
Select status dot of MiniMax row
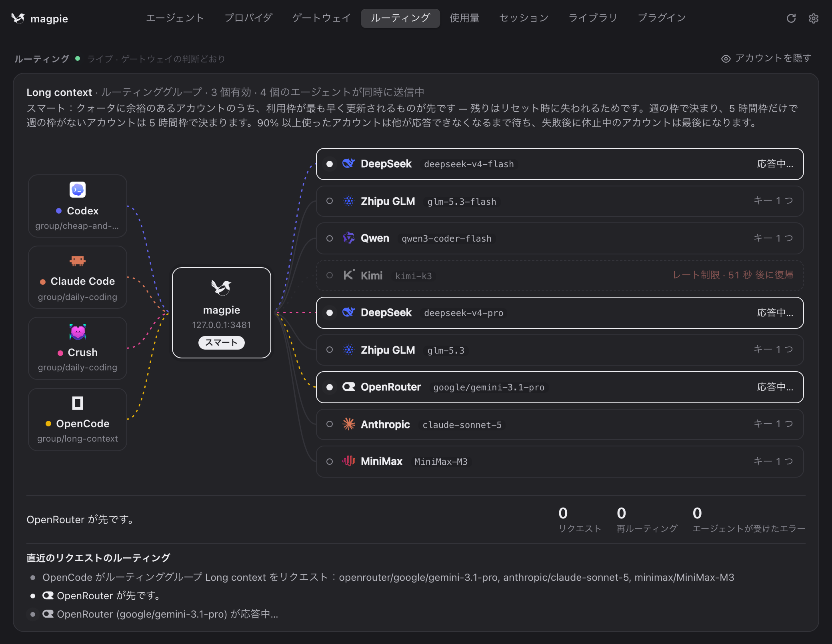coord(330,462)
